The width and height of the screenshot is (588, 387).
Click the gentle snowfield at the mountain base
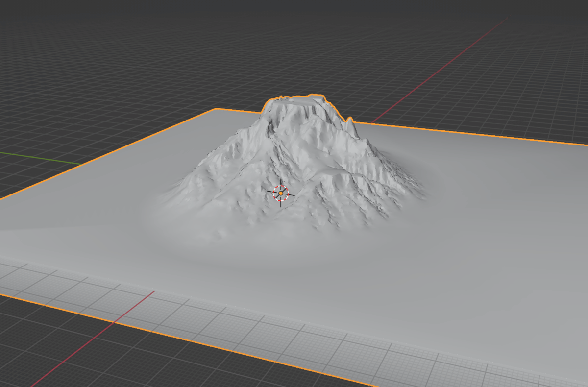[x=274, y=235]
